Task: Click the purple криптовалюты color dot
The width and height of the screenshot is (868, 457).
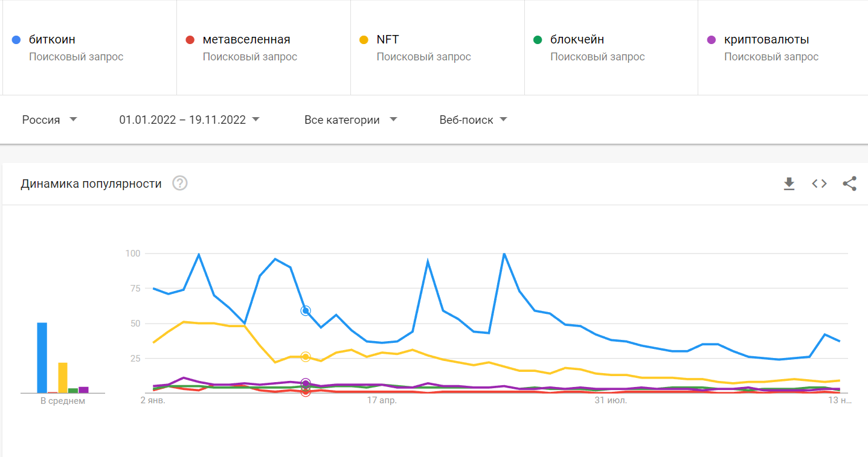Action: 712,40
